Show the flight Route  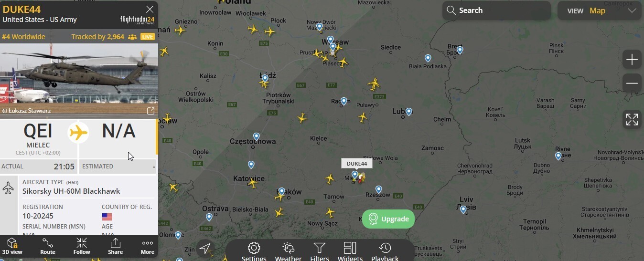point(48,246)
